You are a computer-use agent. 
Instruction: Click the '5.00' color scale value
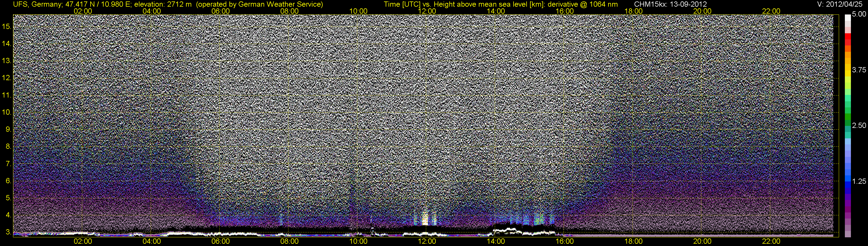[x=859, y=14]
